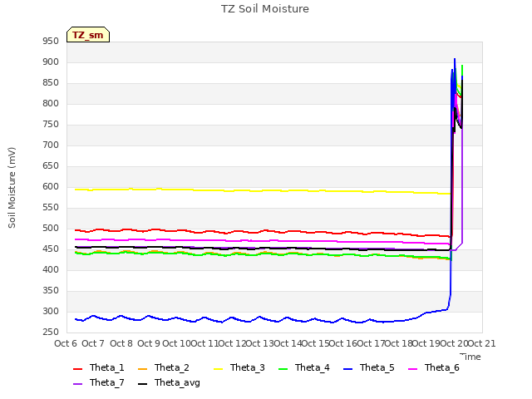Click the blue Theta_5 legend swatch
Viewport: 532px width, 399px height.
pyautogui.click(x=347, y=369)
